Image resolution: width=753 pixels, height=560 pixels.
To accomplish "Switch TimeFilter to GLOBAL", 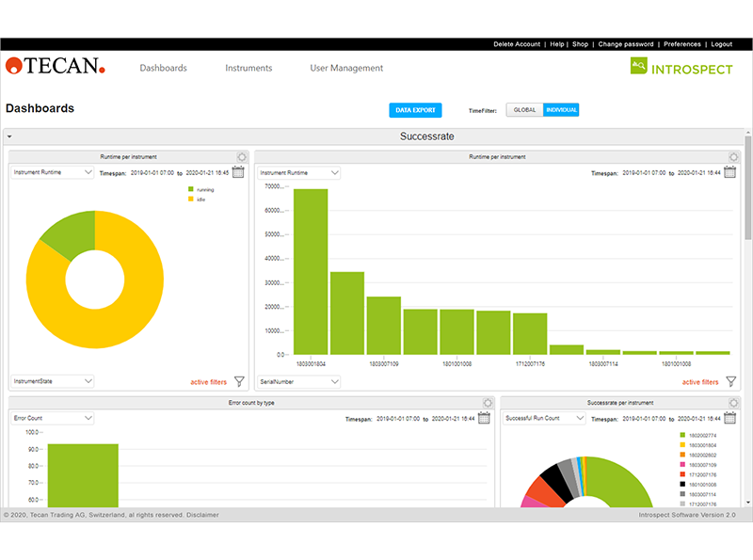I will point(524,110).
